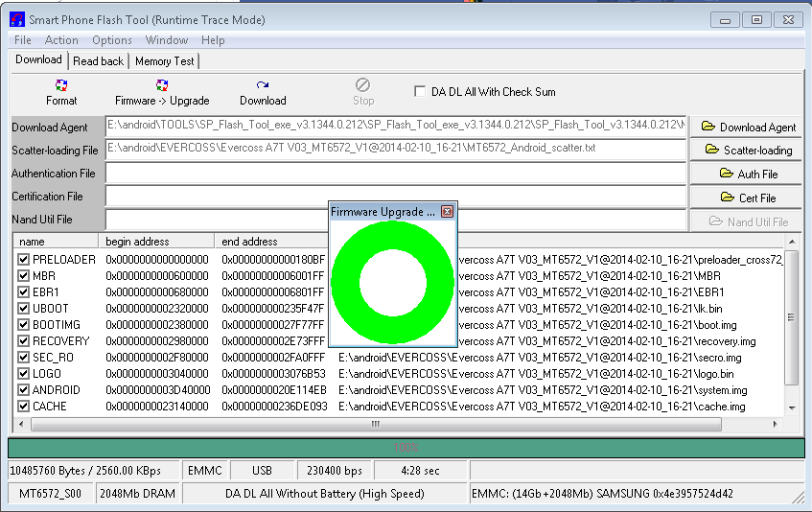Click the Cert File button
812x512 pixels.
coord(746,198)
